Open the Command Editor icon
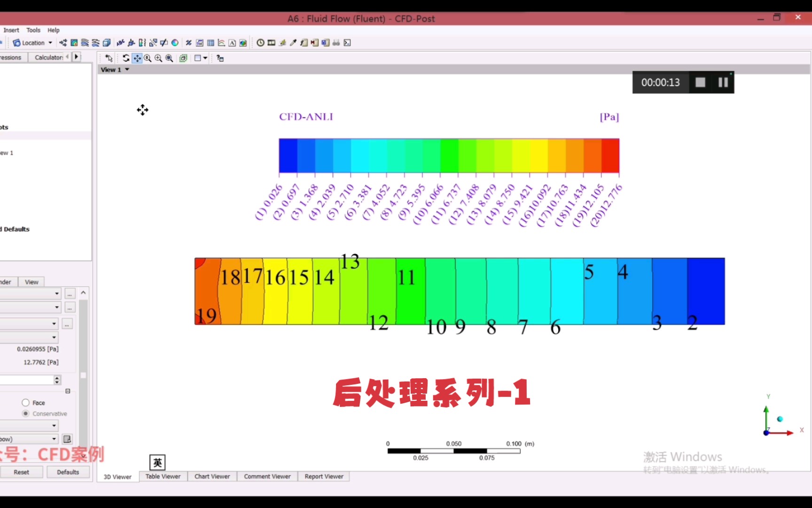The height and width of the screenshot is (508, 812). 347,43
